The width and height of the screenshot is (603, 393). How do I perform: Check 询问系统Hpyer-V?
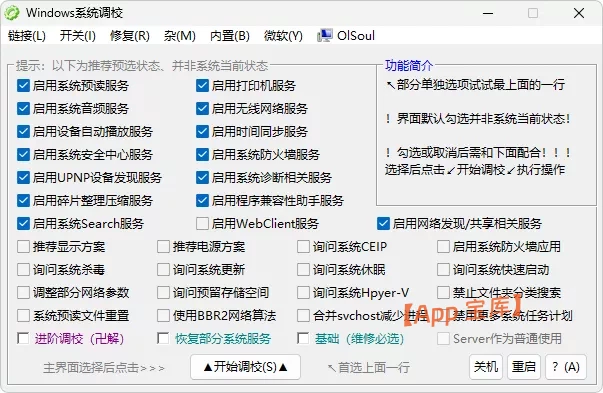303,293
